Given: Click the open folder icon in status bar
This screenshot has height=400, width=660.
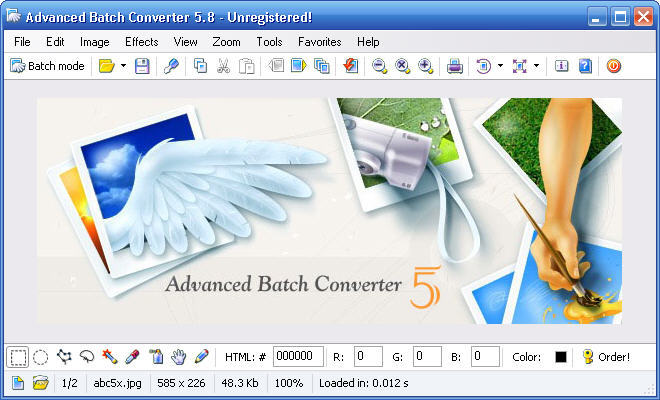Looking at the screenshot, I should click(x=41, y=383).
